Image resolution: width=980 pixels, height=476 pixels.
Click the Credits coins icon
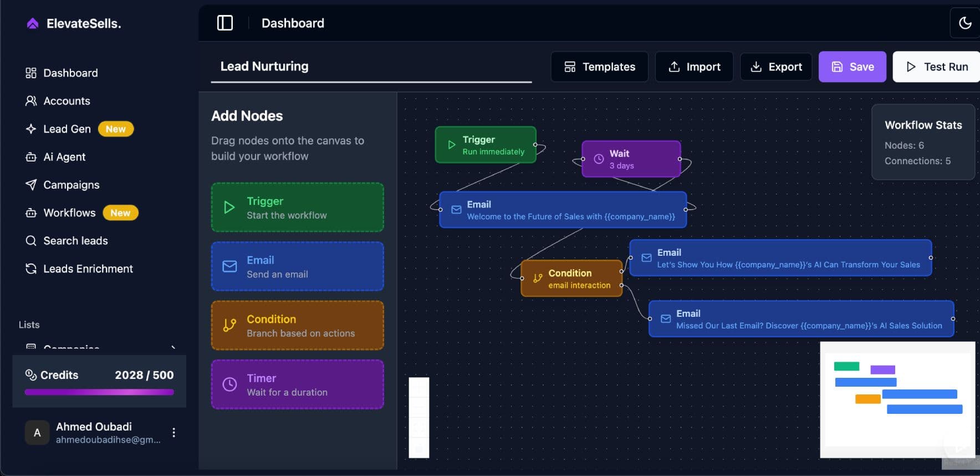31,375
